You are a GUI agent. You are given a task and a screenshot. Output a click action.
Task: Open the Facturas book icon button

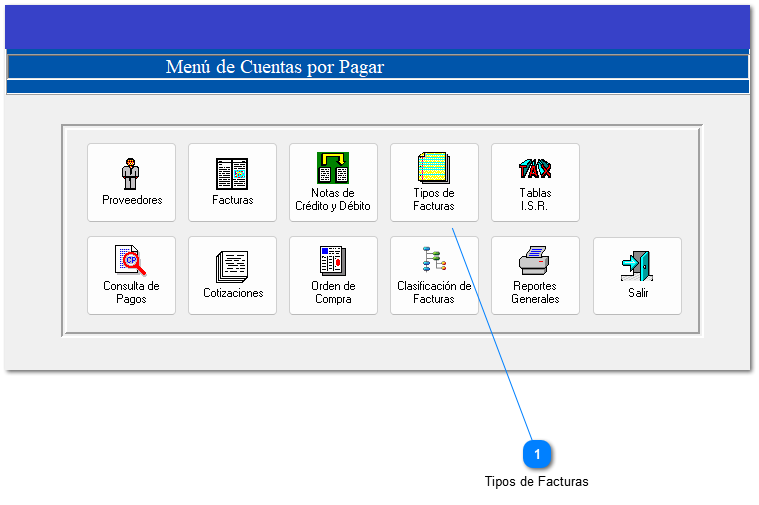pyautogui.click(x=232, y=183)
